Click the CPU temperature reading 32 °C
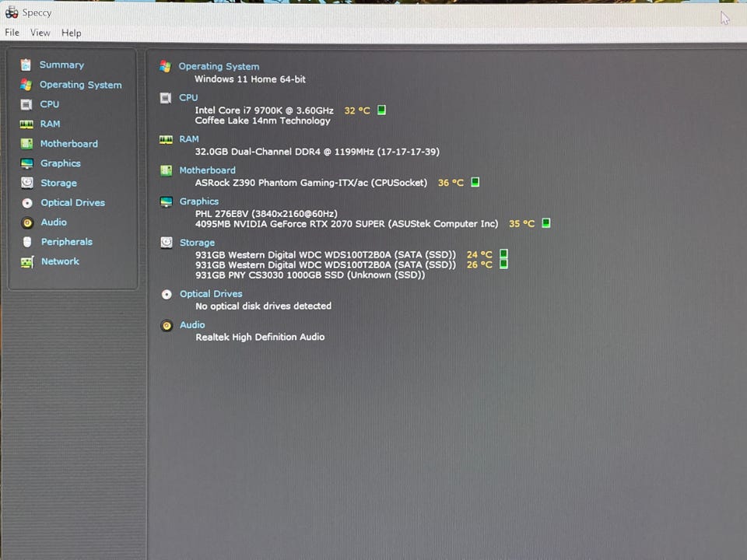The height and width of the screenshot is (560, 747). tap(357, 110)
